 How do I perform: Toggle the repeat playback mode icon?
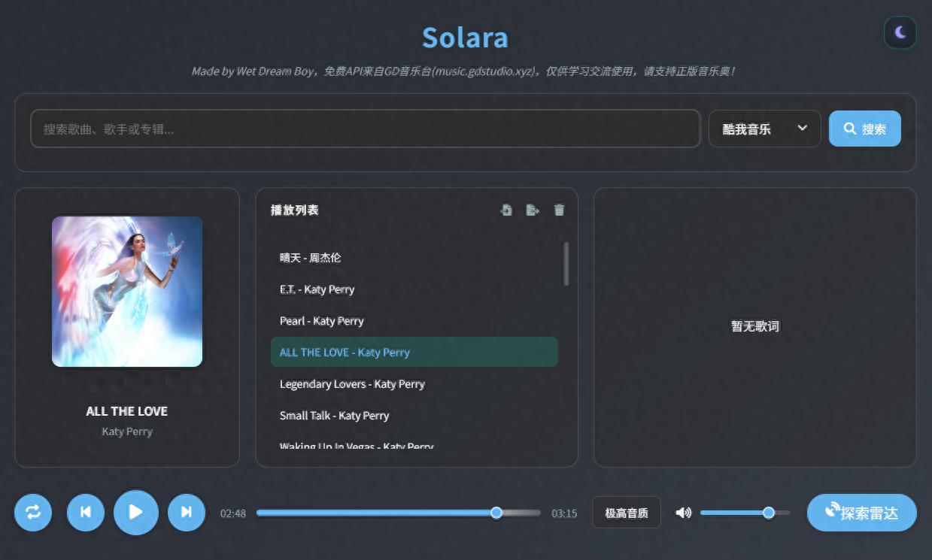(33, 512)
